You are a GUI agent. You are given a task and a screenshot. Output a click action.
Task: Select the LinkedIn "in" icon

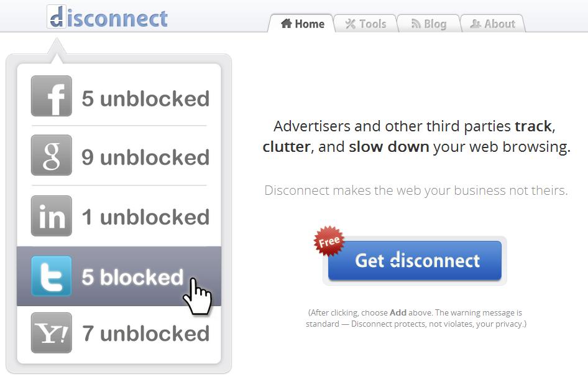point(52,216)
